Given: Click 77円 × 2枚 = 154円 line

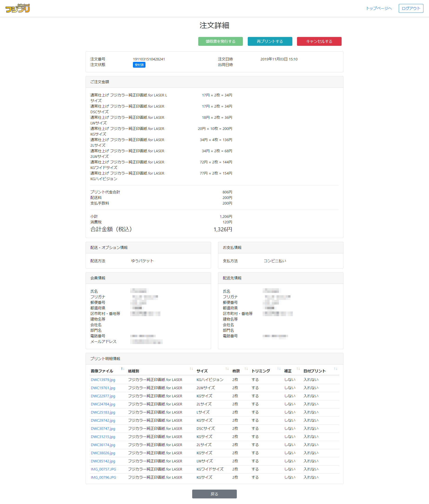Looking at the screenshot, I should 216,173.
